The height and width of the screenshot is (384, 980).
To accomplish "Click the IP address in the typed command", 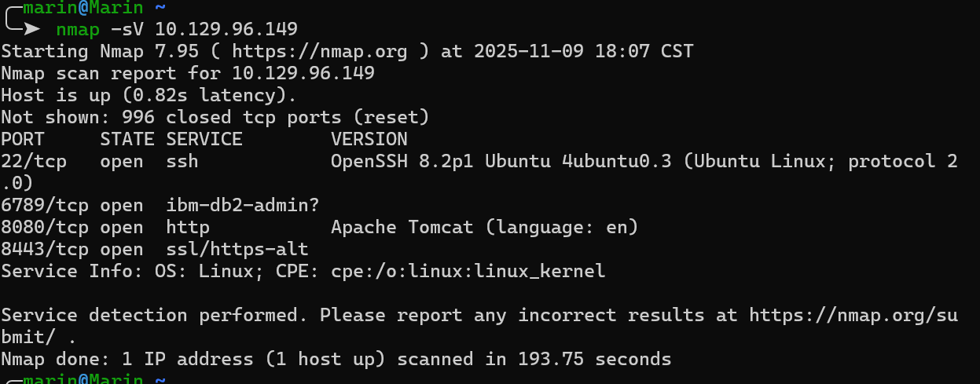I will click(x=226, y=30).
